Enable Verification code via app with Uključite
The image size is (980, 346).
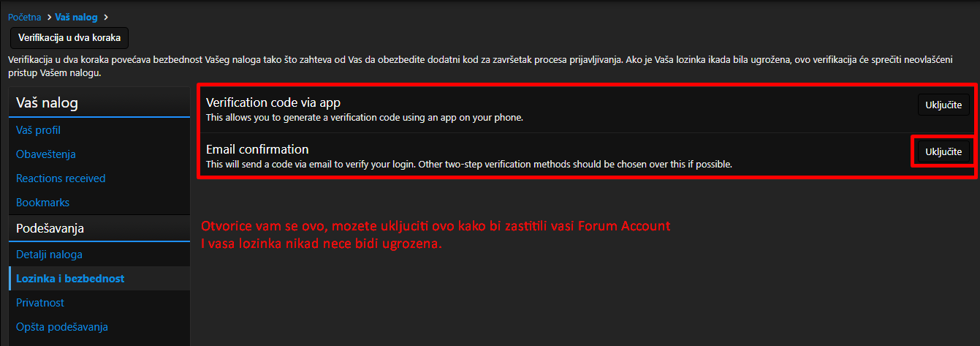coord(943,105)
